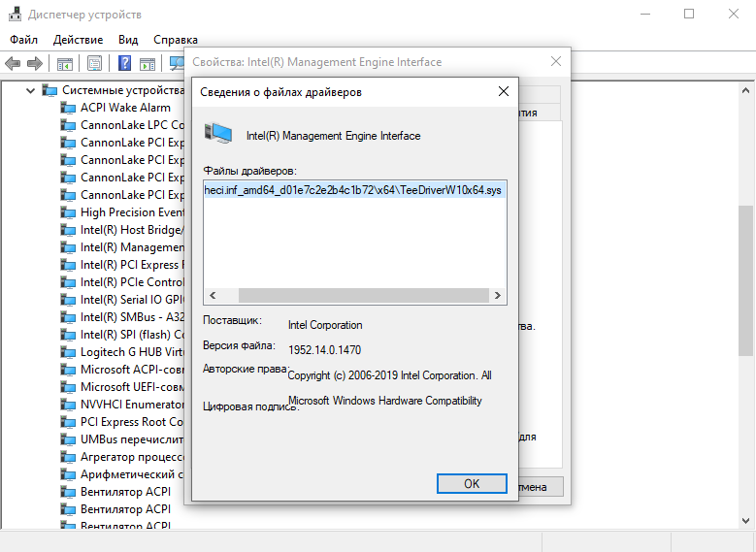Open the Справка menu
The height and width of the screenshot is (552, 756).
(x=176, y=40)
